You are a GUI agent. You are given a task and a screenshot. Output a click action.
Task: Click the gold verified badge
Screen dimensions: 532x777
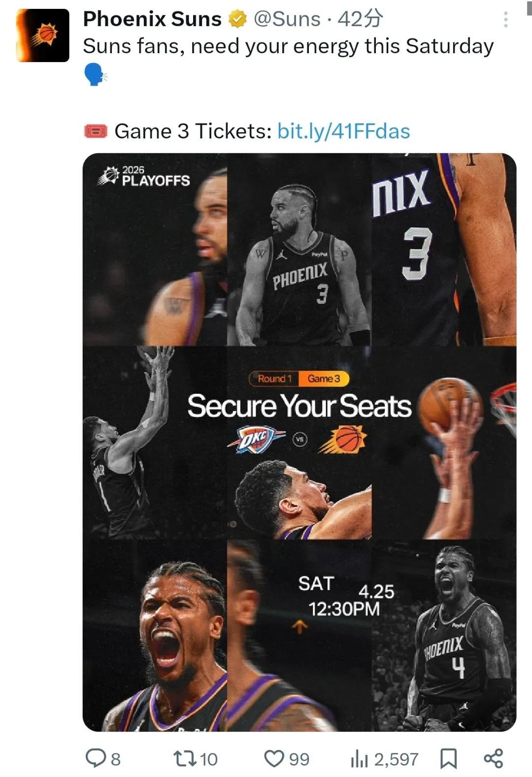coord(237,19)
